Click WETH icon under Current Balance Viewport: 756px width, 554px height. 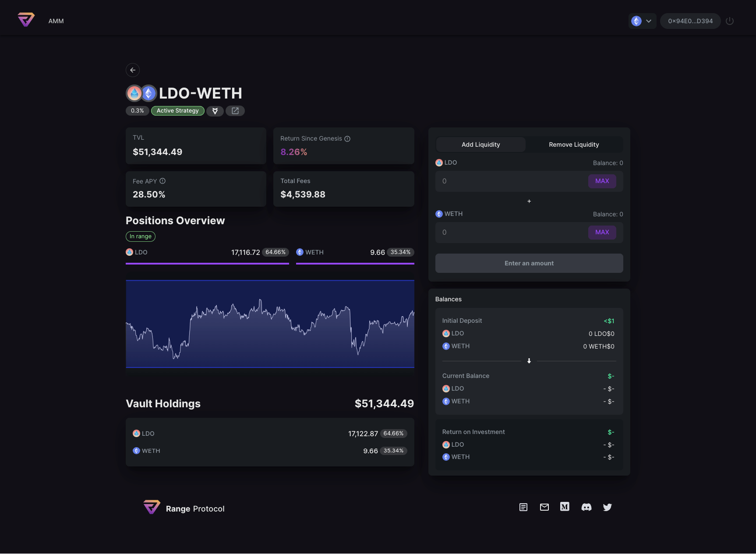tap(446, 402)
